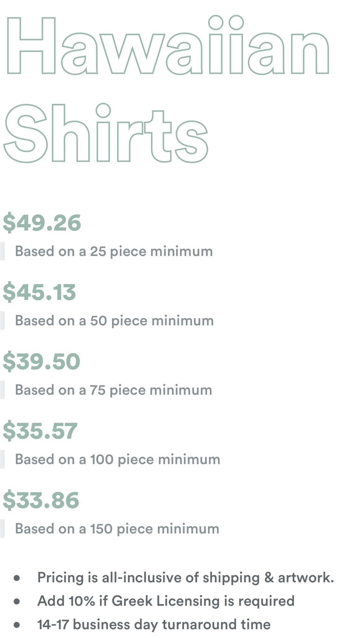Click 'Based on a 50 piece minimum'

tap(115, 321)
